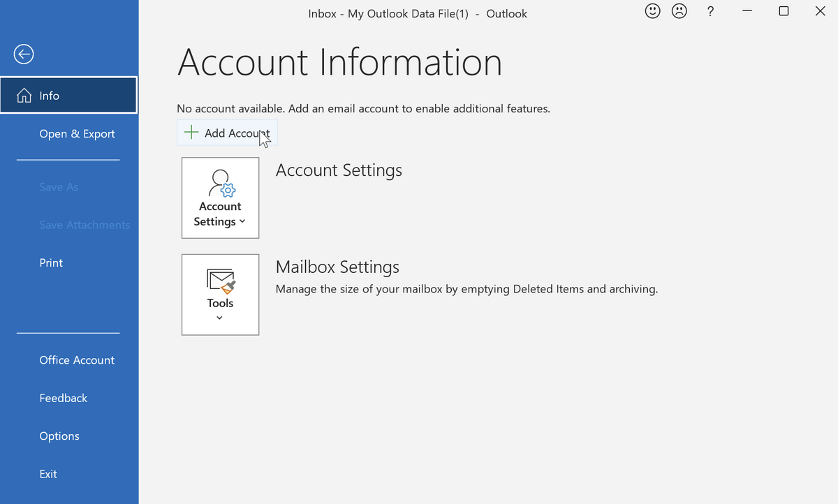The width and height of the screenshot is (838, 504).
Task: Click the Mailbox Settings heading text
Action: [337, 267]
